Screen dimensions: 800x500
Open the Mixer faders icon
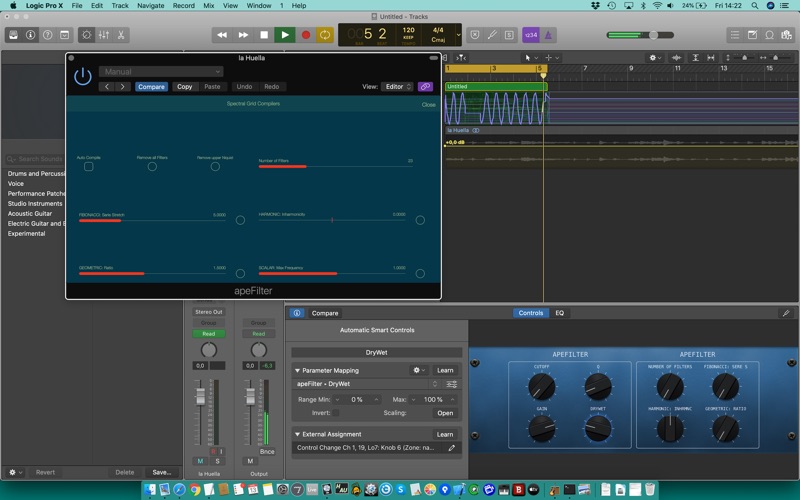[x=104, y=35]
